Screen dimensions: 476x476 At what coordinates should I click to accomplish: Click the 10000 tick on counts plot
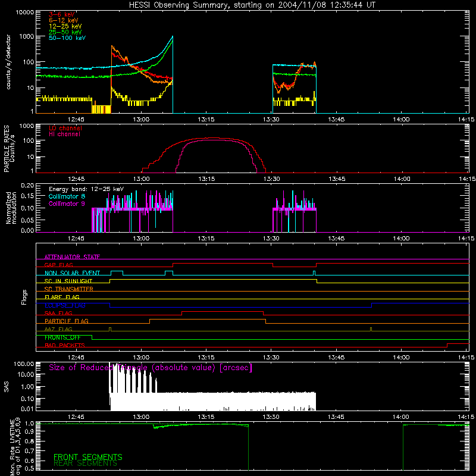24,12
